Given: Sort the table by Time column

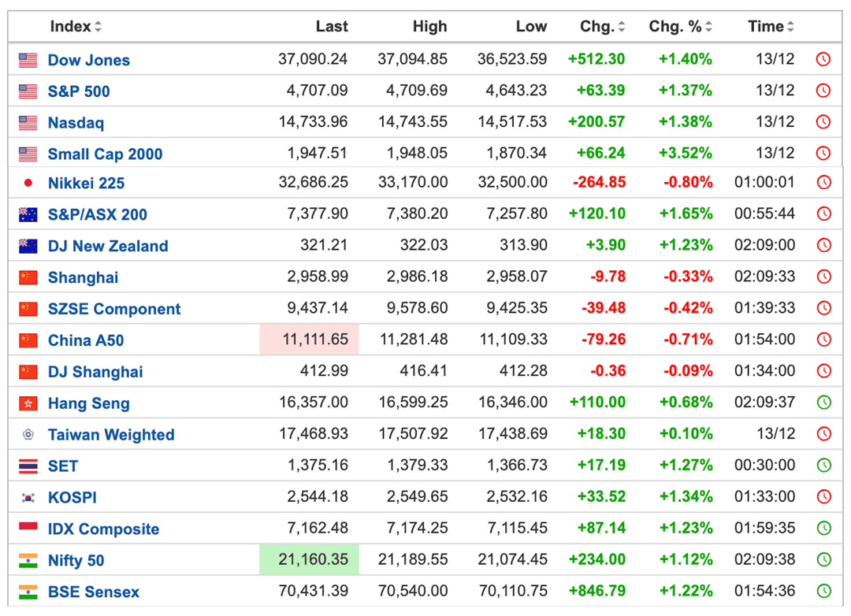Looking at the screenshot, I should [x=771, y=26].
